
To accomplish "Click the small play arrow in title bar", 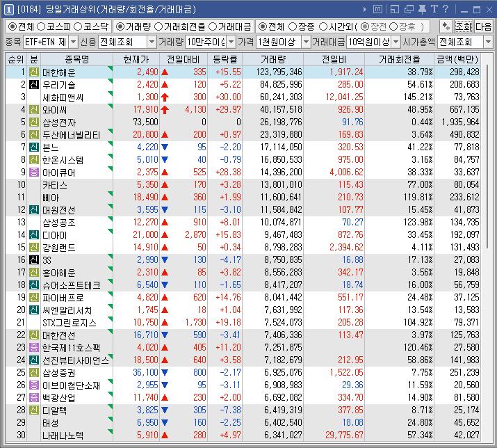I will point(365,10).
